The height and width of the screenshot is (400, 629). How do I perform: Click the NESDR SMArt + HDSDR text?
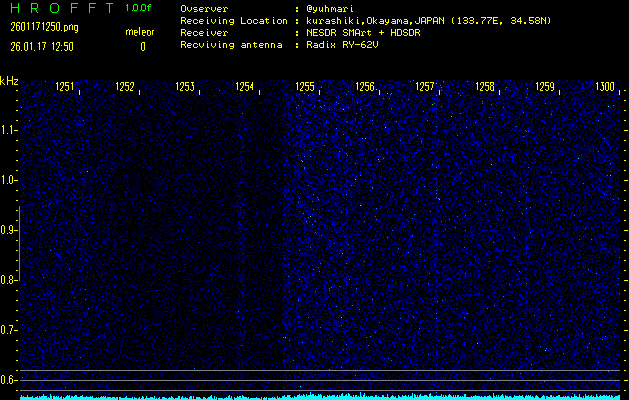tap(363, 33)
